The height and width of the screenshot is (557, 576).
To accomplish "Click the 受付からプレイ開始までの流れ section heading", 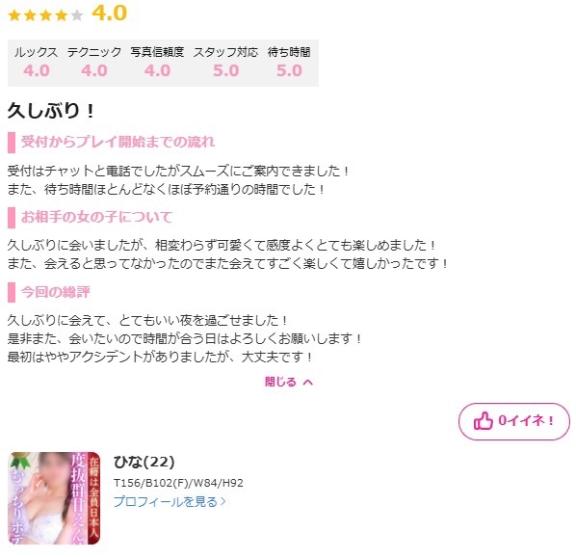I will point(118,142).
